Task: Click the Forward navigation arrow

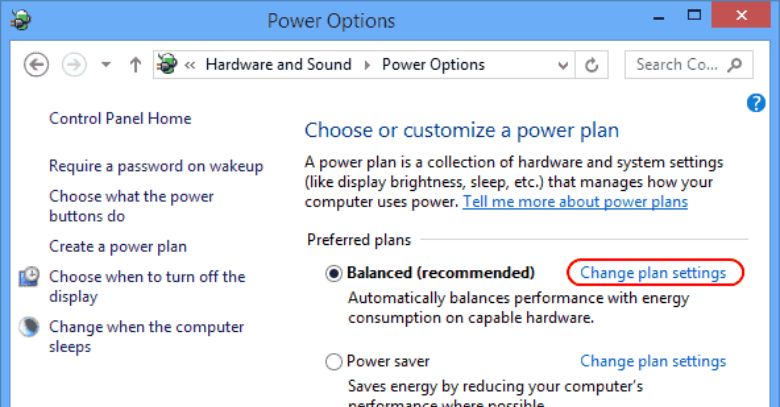Action: point(73,65)
